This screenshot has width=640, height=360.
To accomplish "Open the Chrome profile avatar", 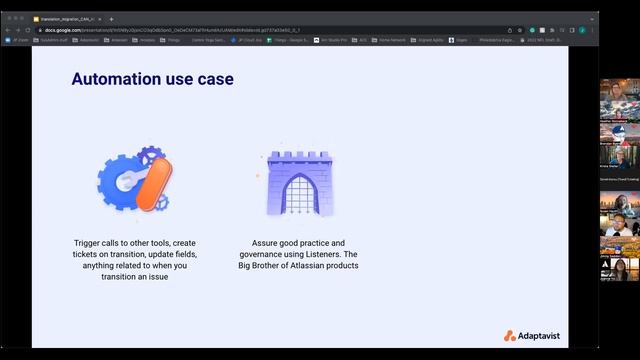I will 582,30.
